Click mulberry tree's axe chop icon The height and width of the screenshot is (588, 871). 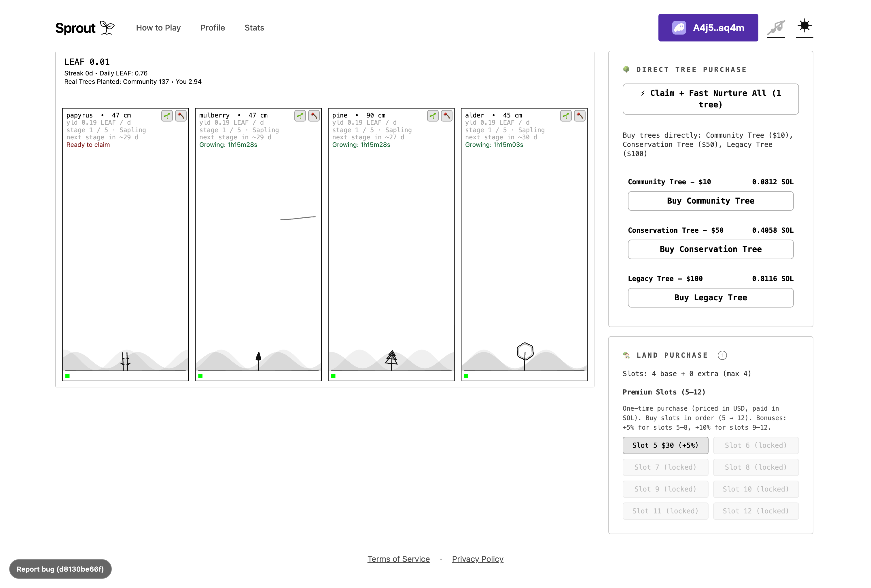click(314, 116)
